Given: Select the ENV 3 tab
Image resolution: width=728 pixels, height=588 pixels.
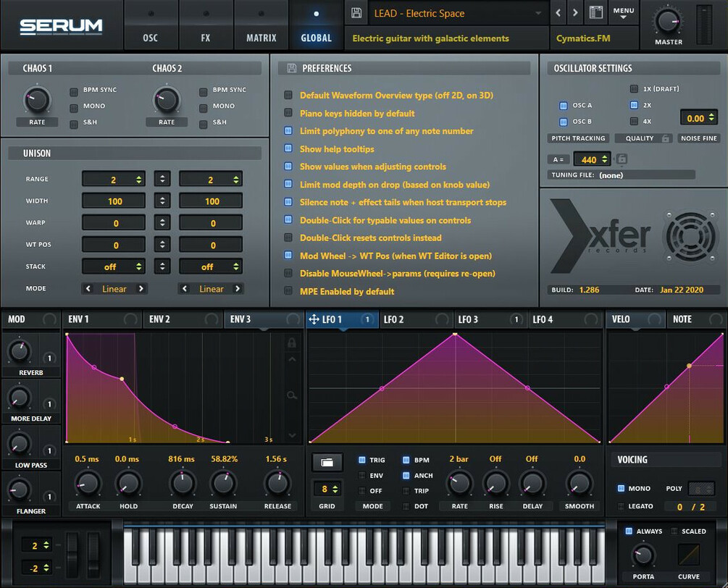Looking at the screenshot, I should click(x=264, y=319).
